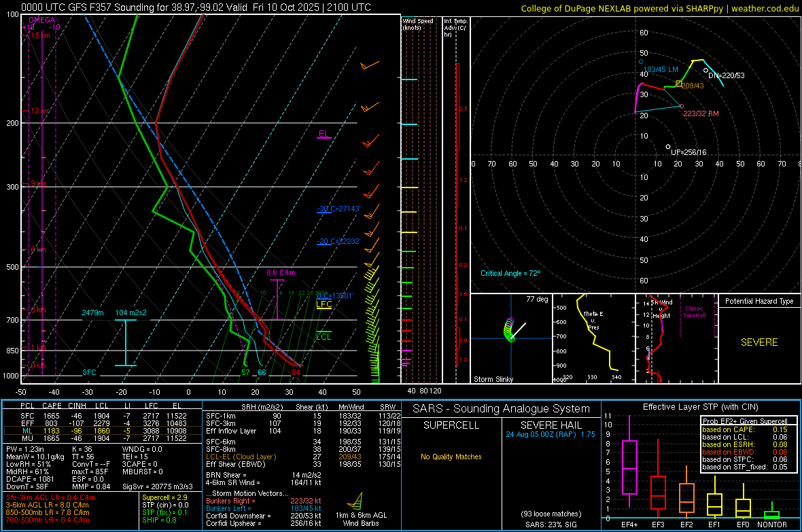The width and height of the screenshot is (802, 532).
Task: Click the magenta 8.6 C/km lapse rate bracket
Action: click(277, 300)
